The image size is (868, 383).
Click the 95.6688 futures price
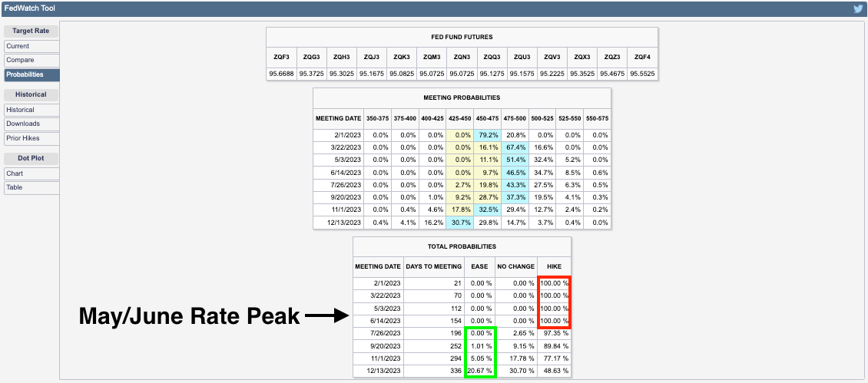[281, 74]
